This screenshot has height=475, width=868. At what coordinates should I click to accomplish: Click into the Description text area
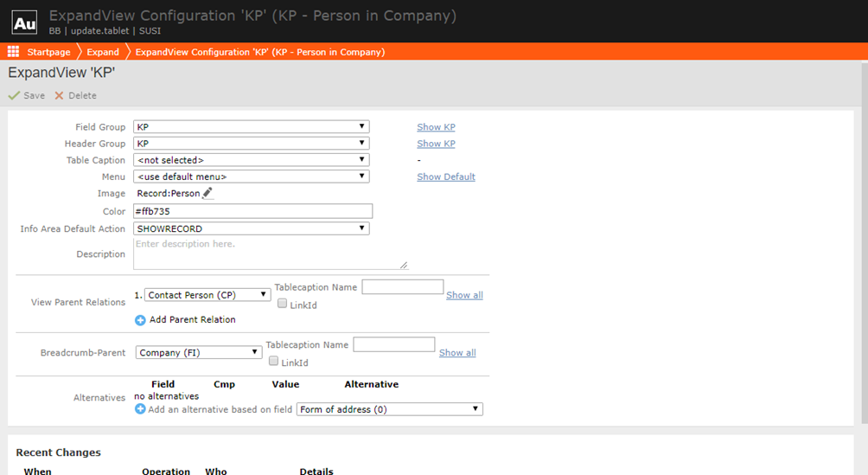[270, 254]
